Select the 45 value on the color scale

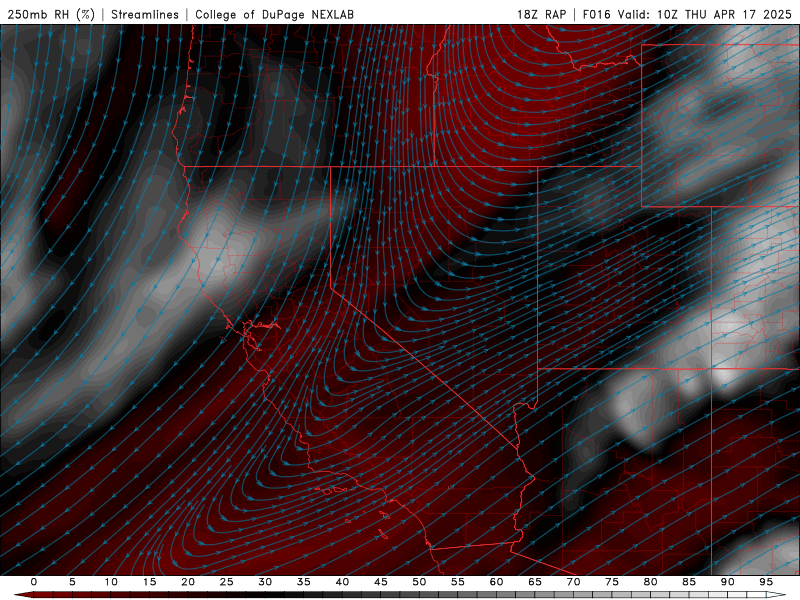coord(381,582)
